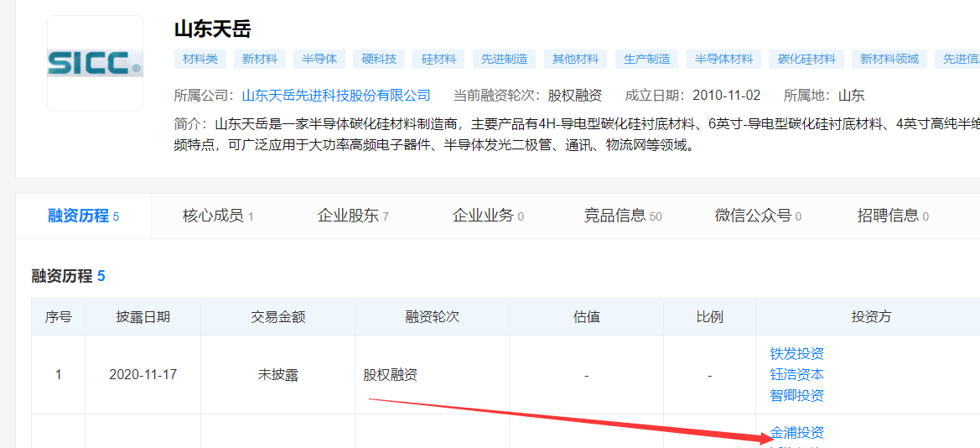Open investor link 钰浩资本

click(797, 375)
